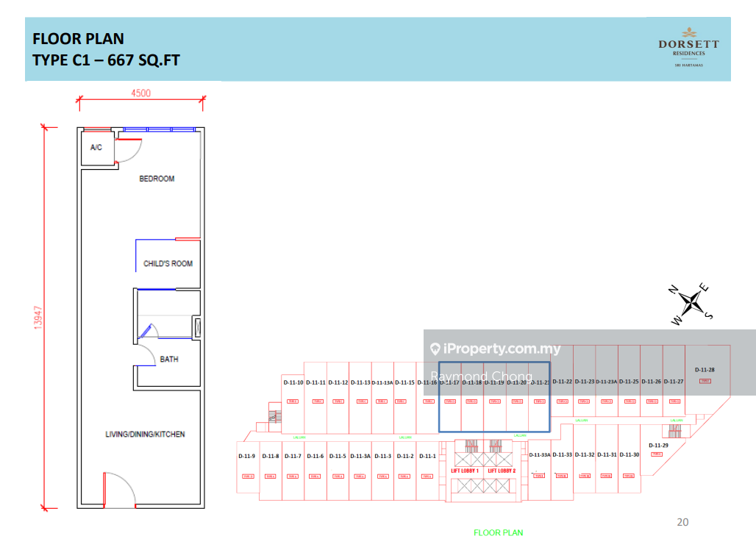Click the Dorsett Residences logo
This screenshot has width=756, height=550.
(x=688, y=49)
